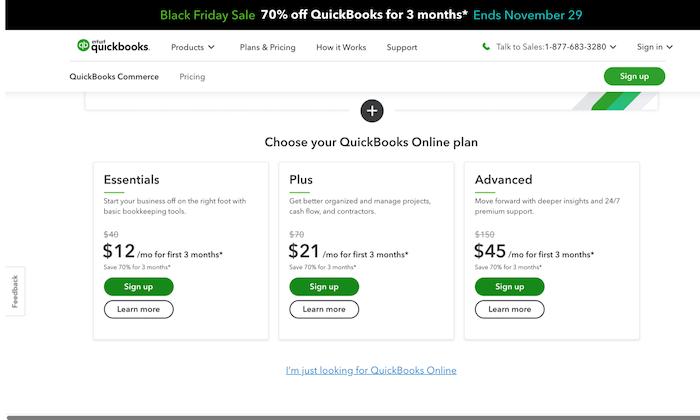Learn more about the Advanced plan
The width and height of the screenshot is (700, 420).
(x=509, y=309)
